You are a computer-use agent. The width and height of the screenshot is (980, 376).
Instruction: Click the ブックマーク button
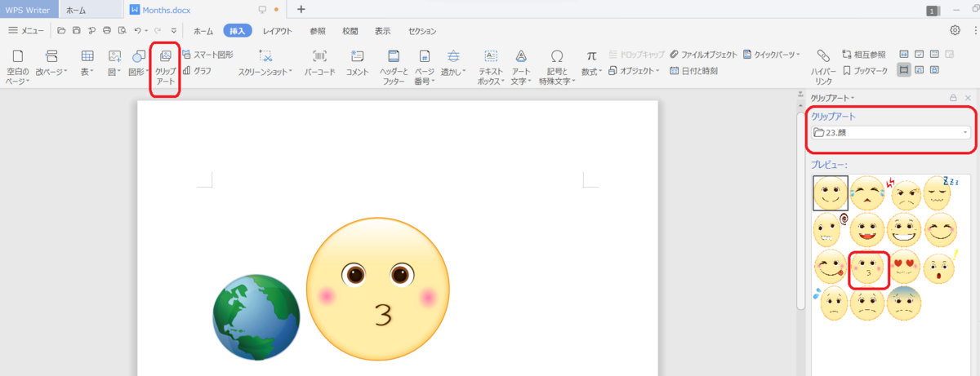pyautogui.click(x=865, y=71)
